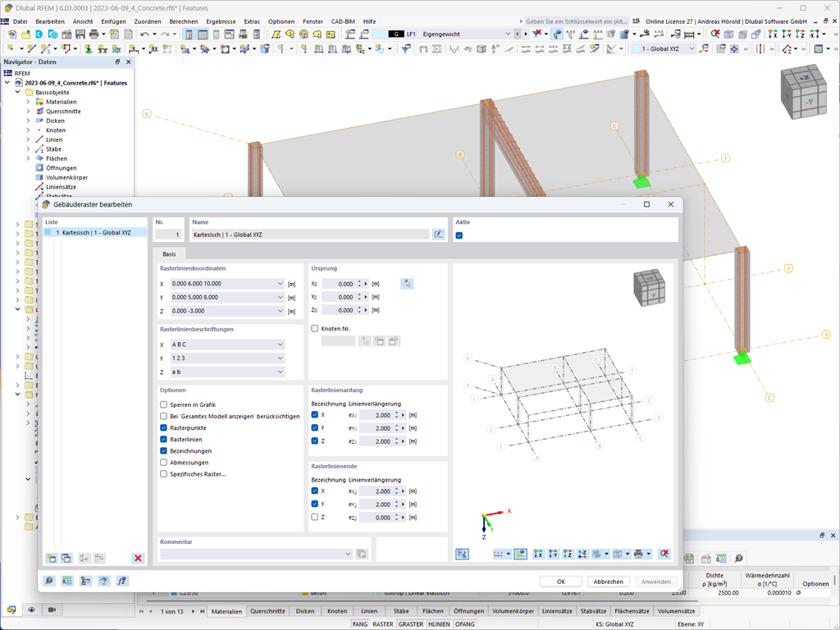Switch to Knoten table tab
The image size is (840, 630).
(337, 610)
